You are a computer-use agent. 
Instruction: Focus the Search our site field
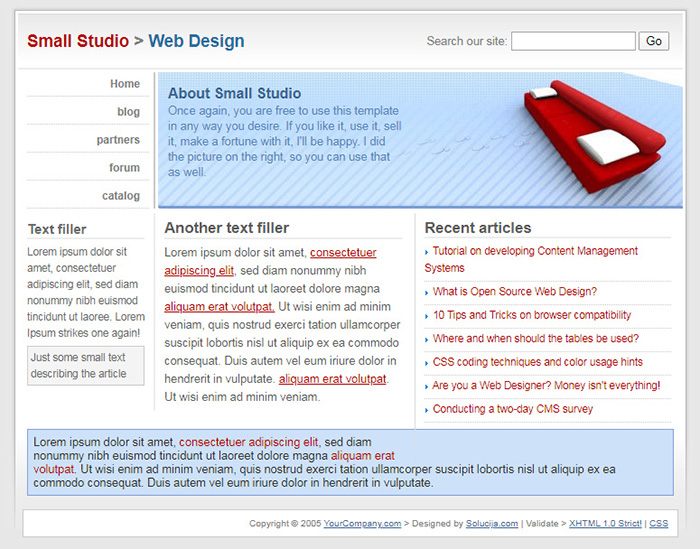point(573,41)
